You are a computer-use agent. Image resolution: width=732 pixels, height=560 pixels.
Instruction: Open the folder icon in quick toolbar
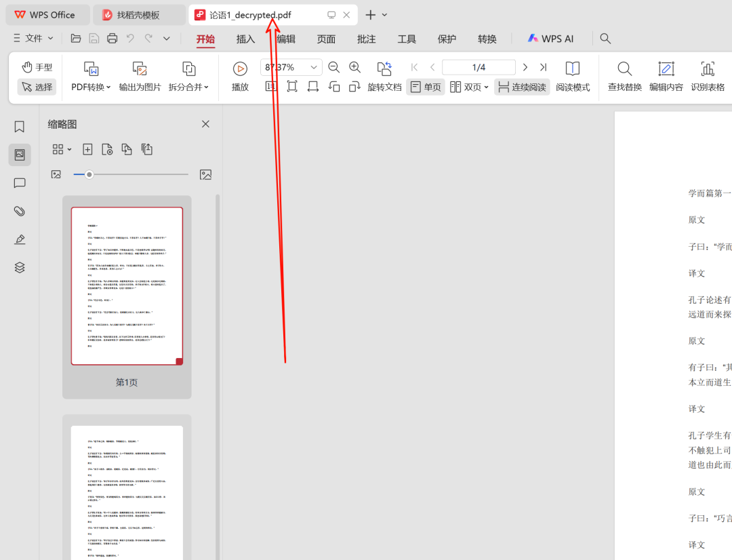tap(76, 39)
